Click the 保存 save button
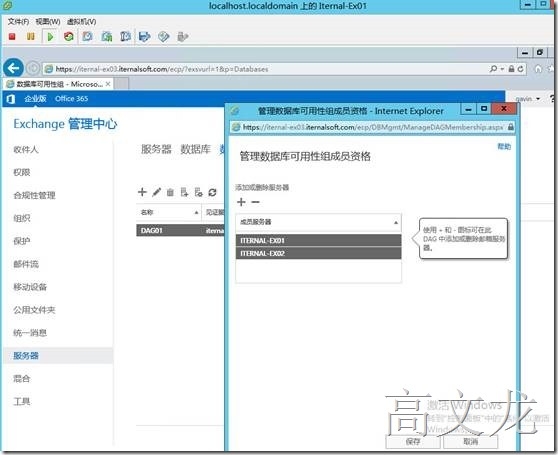The width and height of the screenshot is (558, 455). coord(413,441)
